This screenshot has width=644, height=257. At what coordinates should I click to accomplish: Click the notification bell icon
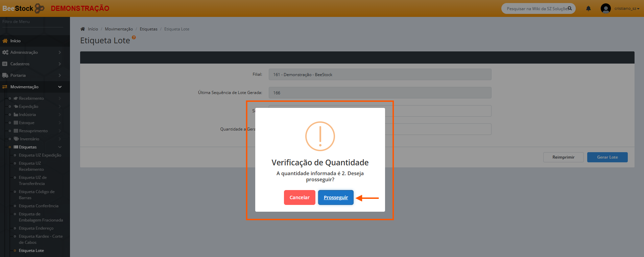click(588, 8)
